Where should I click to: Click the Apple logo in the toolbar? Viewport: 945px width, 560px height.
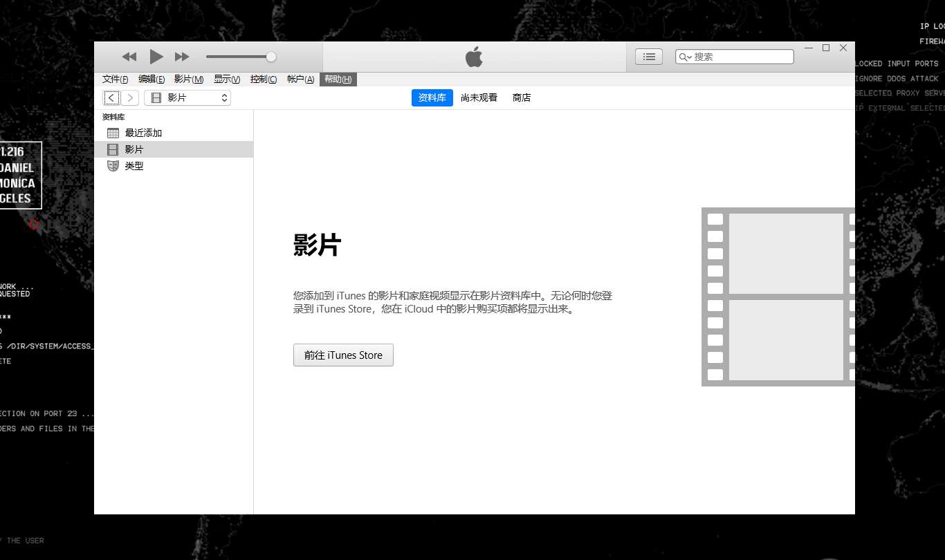pos(474,57)
